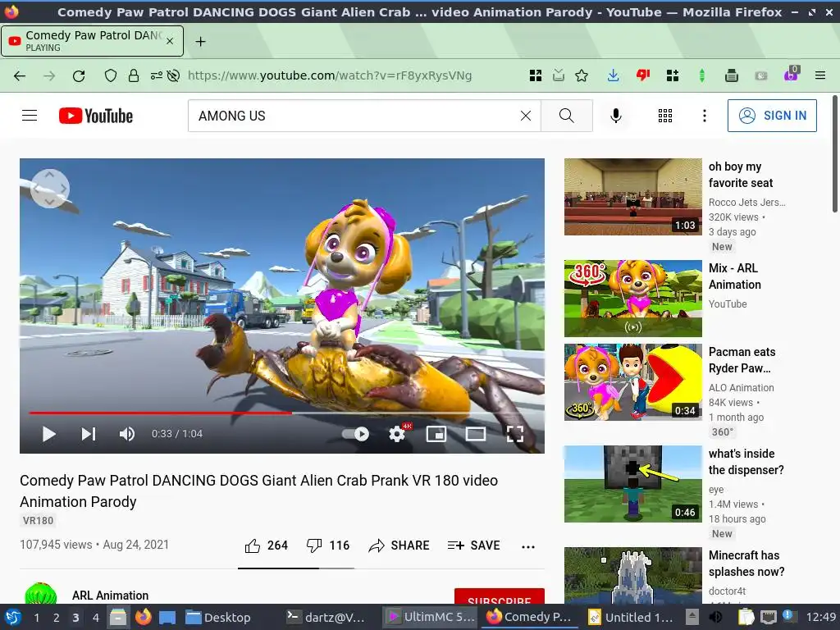Clear the search query with X
Screen dimensions: 840x630
coord(526,116)
